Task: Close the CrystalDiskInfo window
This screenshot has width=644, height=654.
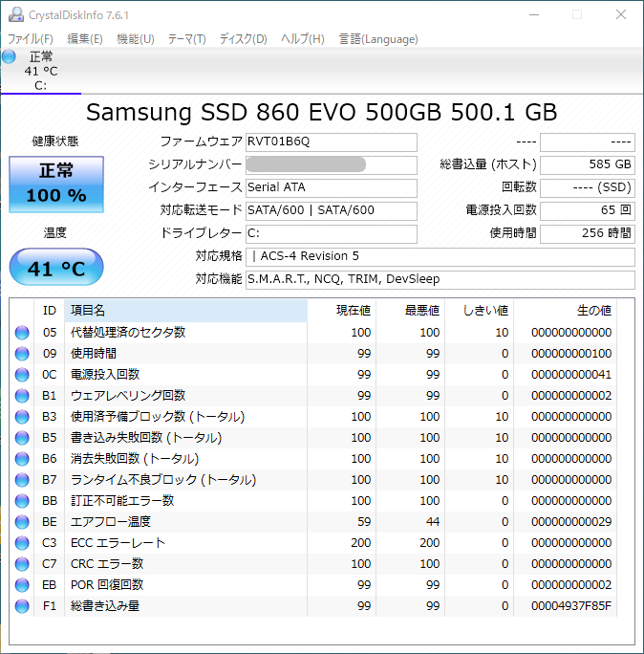Action: pos(621,15)
